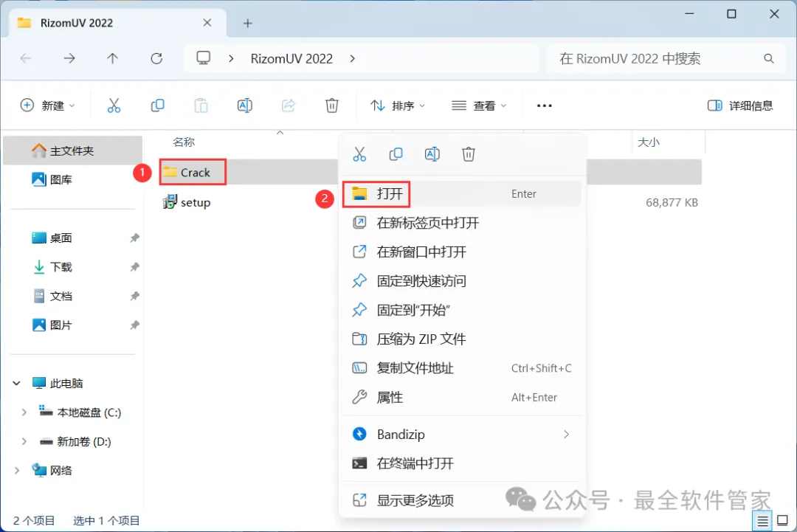Go forward with the right arrow
The image size is (797, 532).
(x=69, y=58)
